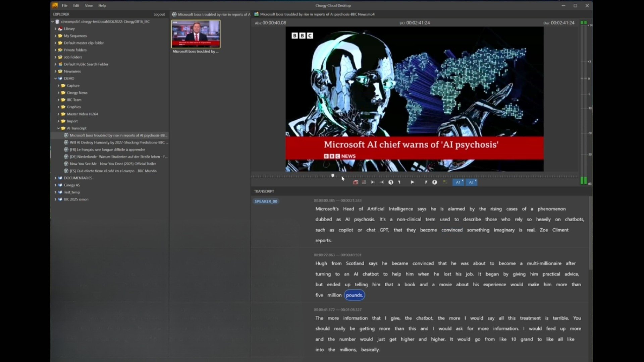
Task: Open the grid view icon in player controls
Action: click(x=364, y=182)
